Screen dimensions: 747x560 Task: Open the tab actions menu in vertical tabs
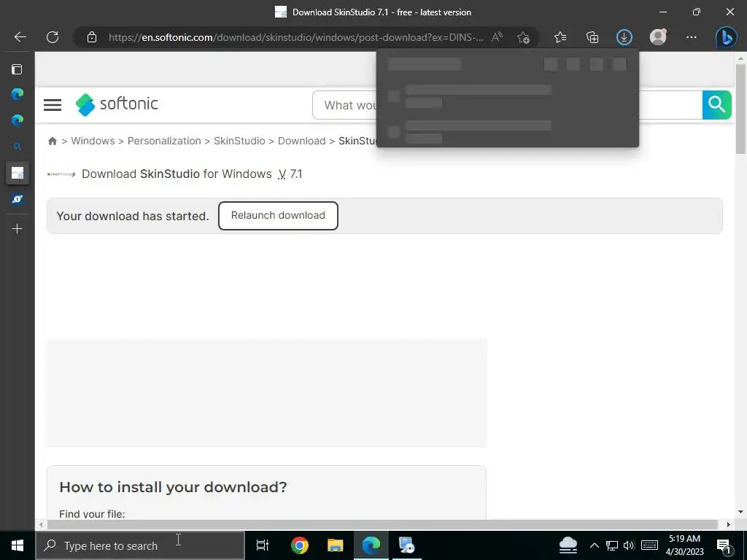(18, 69)
